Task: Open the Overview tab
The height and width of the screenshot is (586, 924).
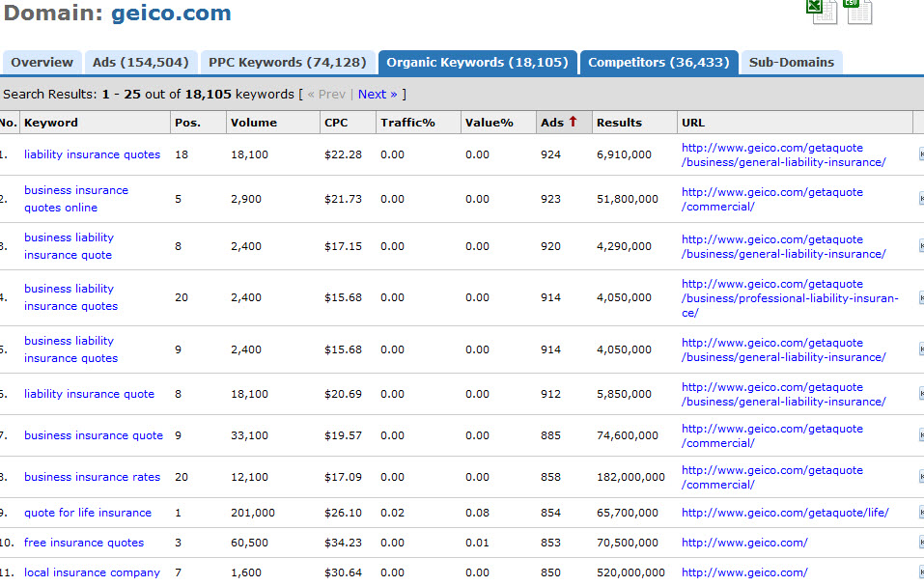Action: [x=42, y=63]
